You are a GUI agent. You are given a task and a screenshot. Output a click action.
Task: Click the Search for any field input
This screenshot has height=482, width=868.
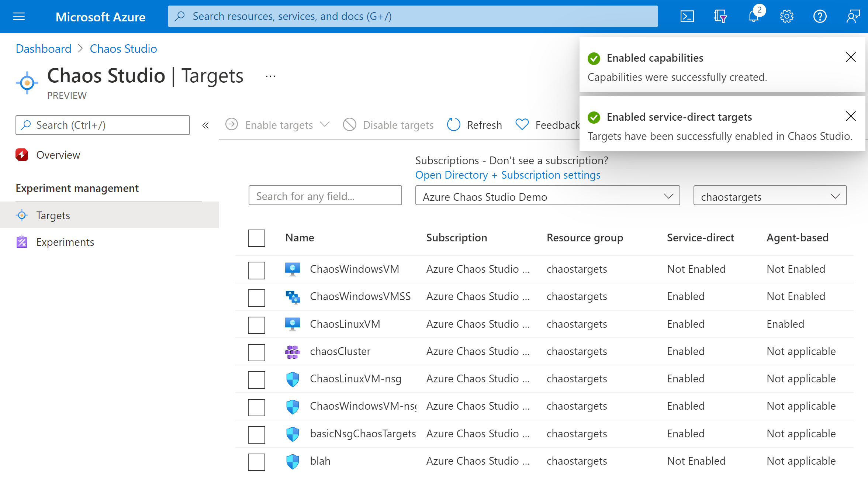tap(326, 196)
